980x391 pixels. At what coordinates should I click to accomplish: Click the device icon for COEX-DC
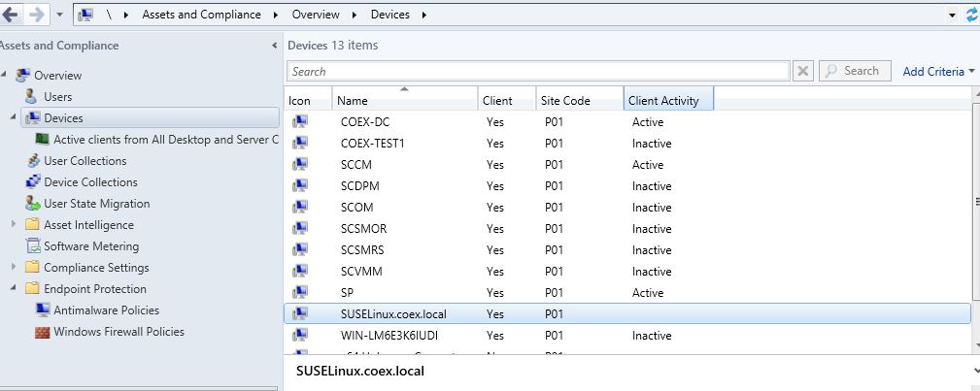300,122
